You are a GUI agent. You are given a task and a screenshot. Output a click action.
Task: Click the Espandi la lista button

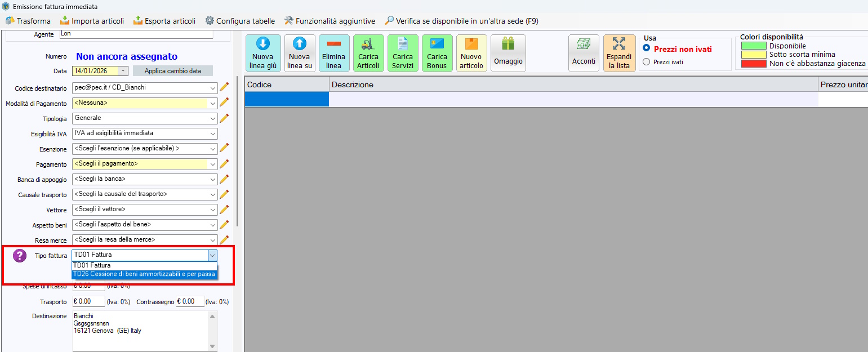pyautogui.click(x=619, y=54)
